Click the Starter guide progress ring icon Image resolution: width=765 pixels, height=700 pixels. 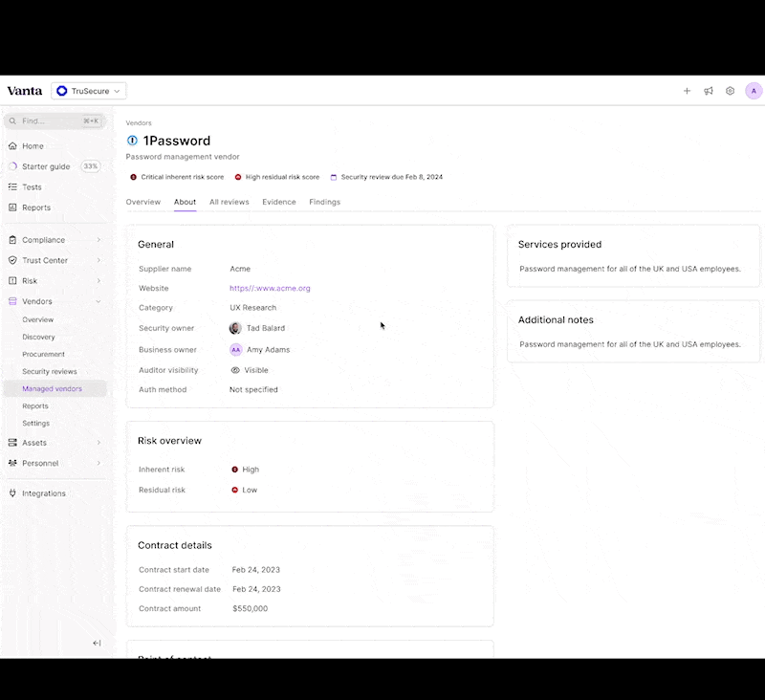tap(12, 166)
